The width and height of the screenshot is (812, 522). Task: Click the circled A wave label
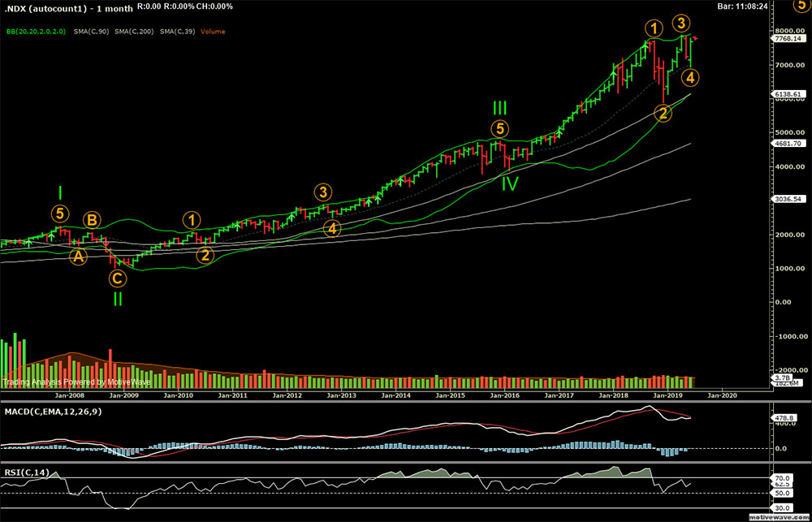78,257
